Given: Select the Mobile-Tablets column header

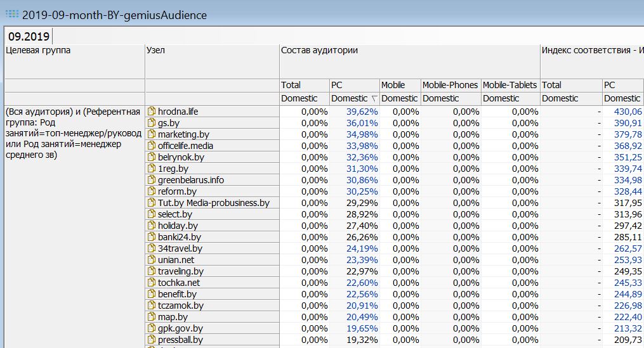Looking at the screenshot, I should (509, 85).
